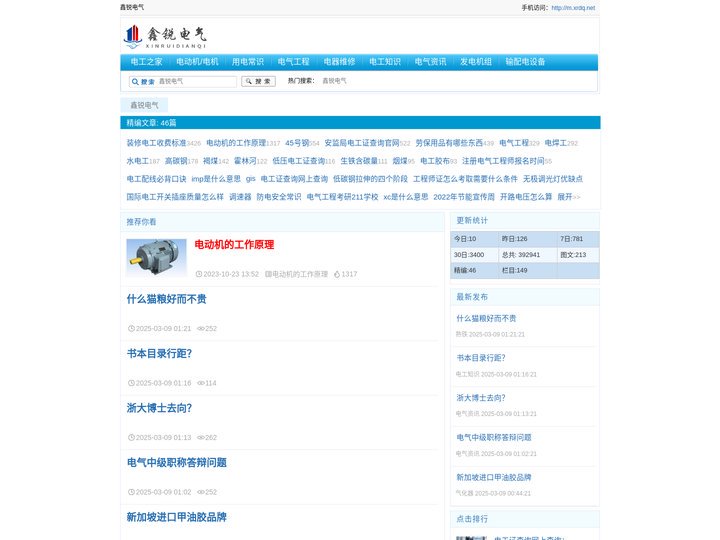
Task: Go to 用电常识 section
Action: click(248, 62)
